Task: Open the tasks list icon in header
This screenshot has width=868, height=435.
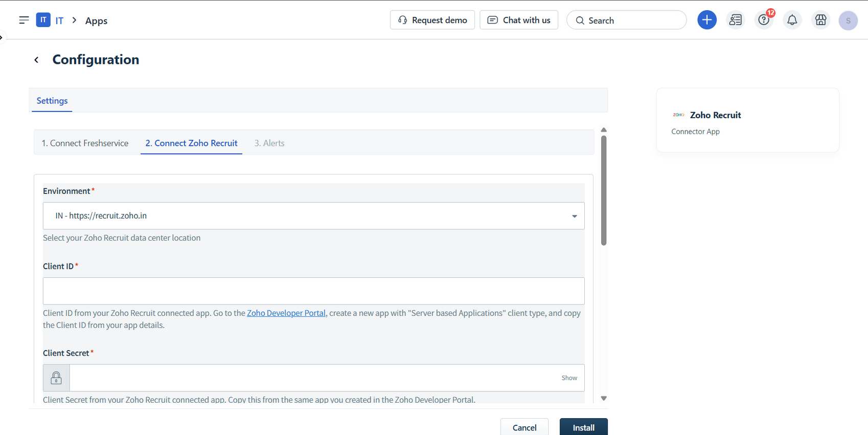Action: pos(735,20)
